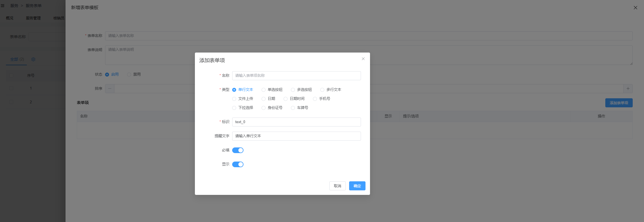644x222 pixels.
Task: Click the 序号 column header
Action: click(x=31, y=76)
